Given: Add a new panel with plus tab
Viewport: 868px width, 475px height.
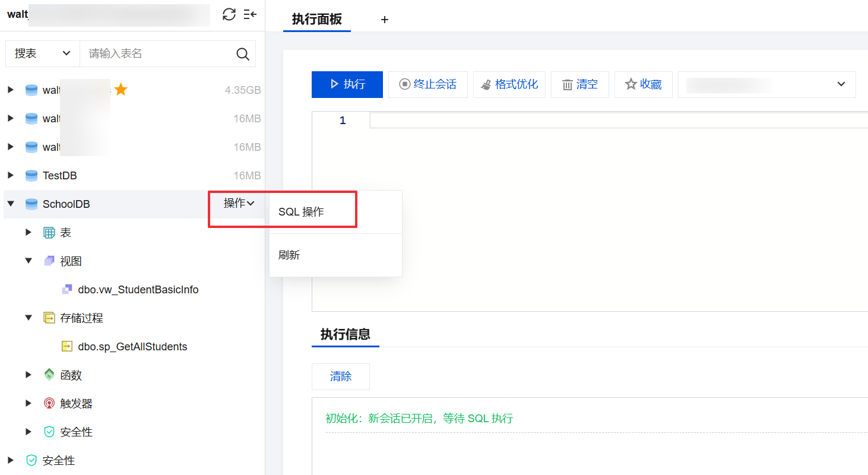Looking at the screenshot, I should (x=385, y=20).
